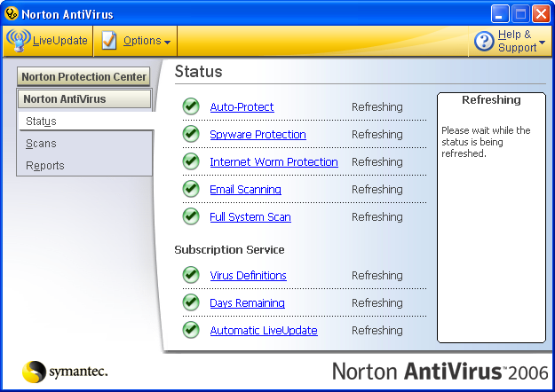Click the Days Remaining link
Viewport: 555px width, 392px height.
(x=247, y=303)
